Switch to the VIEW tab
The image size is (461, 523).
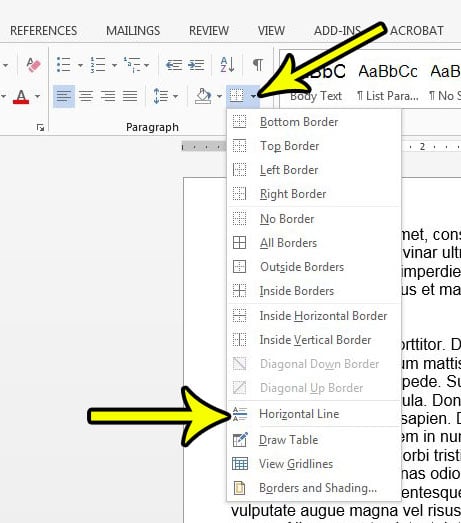coord(271,31)
